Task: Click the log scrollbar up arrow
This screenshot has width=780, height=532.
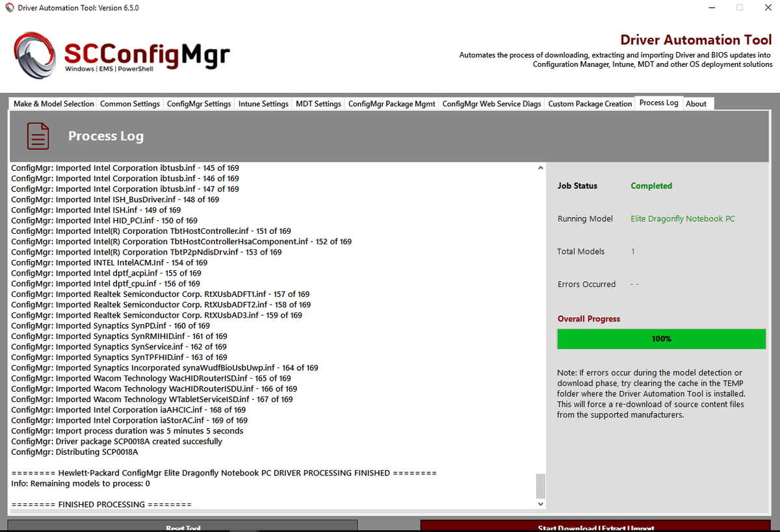Action: (540, 168)
